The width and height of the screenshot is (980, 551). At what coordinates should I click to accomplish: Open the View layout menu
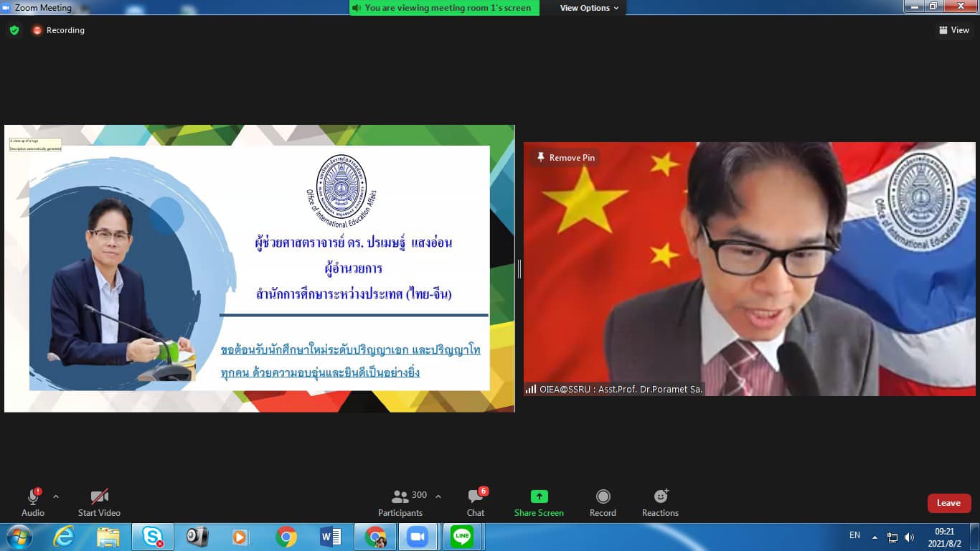coord(954,30)
